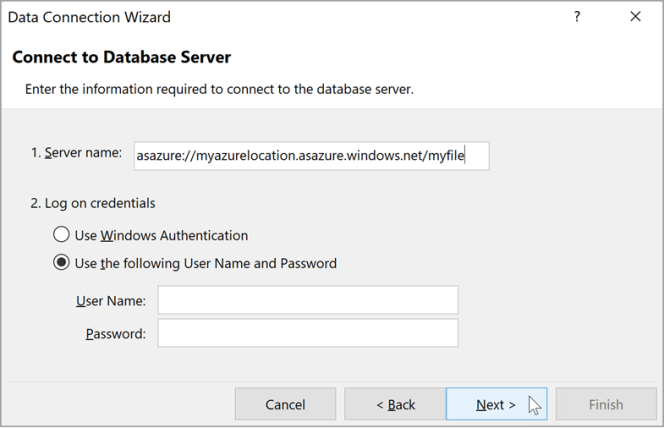Click the "User Name:" field label
The width and height of the screenshot is (664, 428).
110,300
